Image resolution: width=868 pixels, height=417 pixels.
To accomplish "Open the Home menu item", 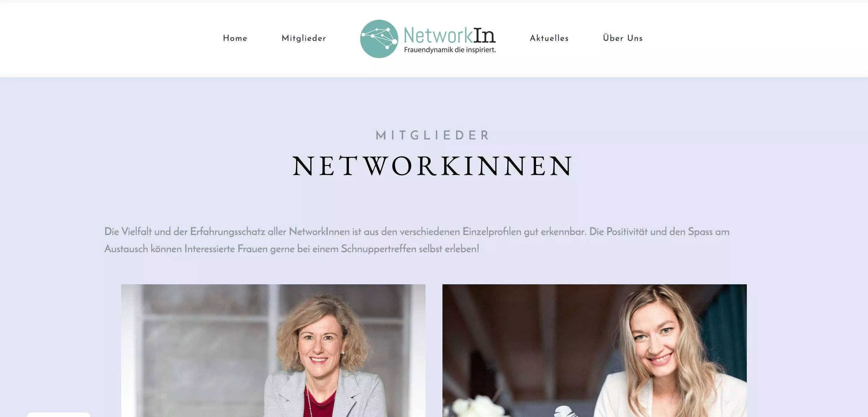I will (x=235, y=38).
